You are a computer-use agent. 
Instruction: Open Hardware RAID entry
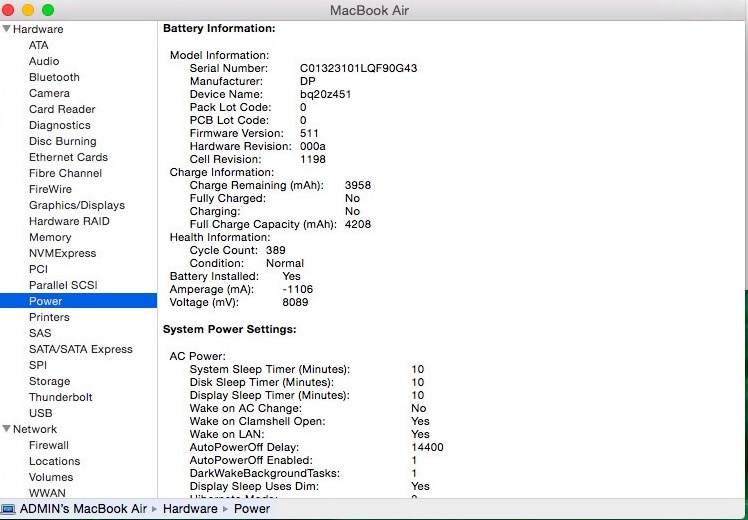(x=69, y=221)
